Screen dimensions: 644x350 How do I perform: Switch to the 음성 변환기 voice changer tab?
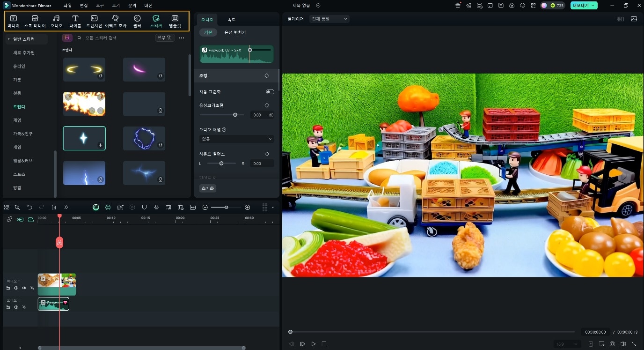point(235,32)
